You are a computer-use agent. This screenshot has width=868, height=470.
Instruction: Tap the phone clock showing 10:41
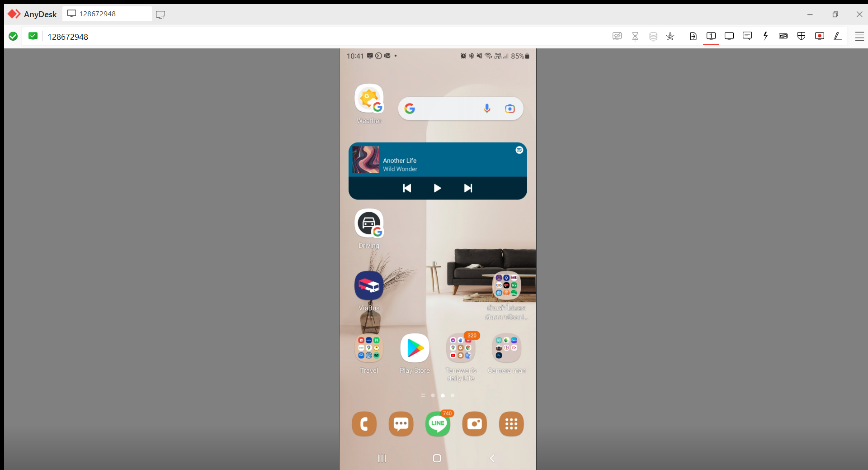pos(355,56)
